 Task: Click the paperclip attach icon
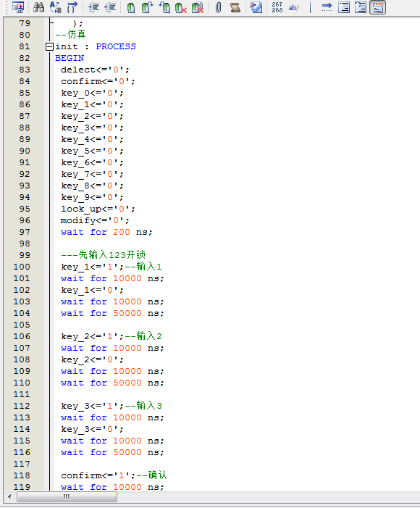coord(218,7)
